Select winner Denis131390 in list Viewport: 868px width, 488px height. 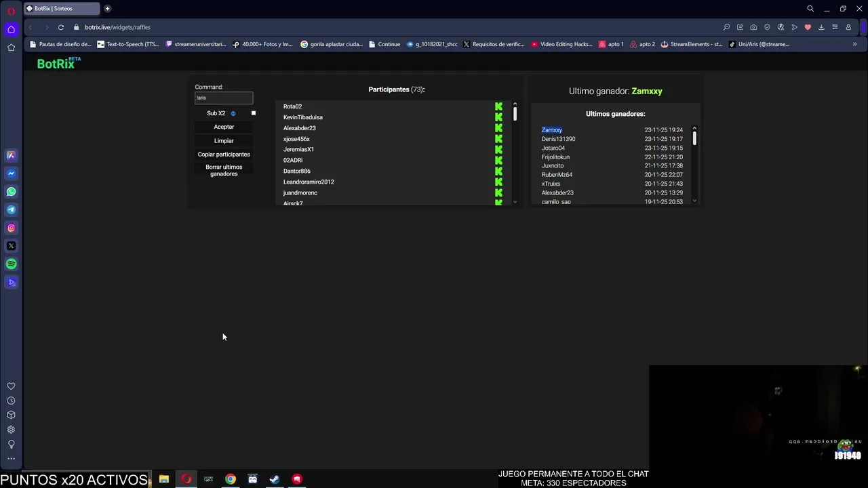[558, 139]
